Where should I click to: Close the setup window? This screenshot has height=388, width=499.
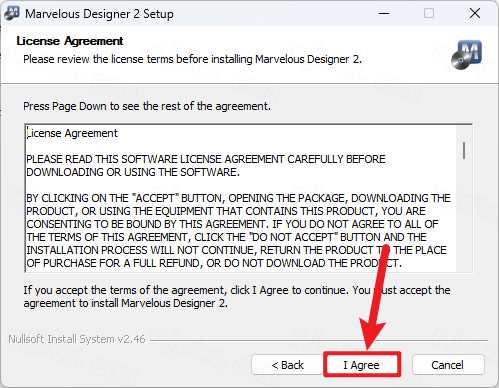tap(475, 13)
